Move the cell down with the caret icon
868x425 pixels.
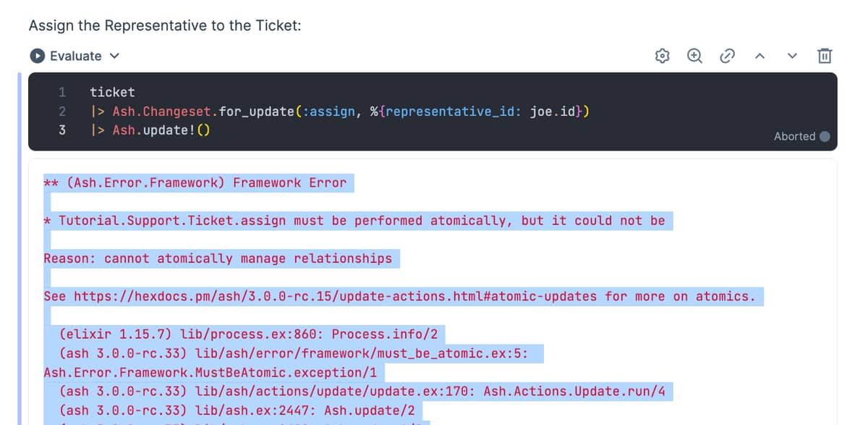click(x=792, y=56)
